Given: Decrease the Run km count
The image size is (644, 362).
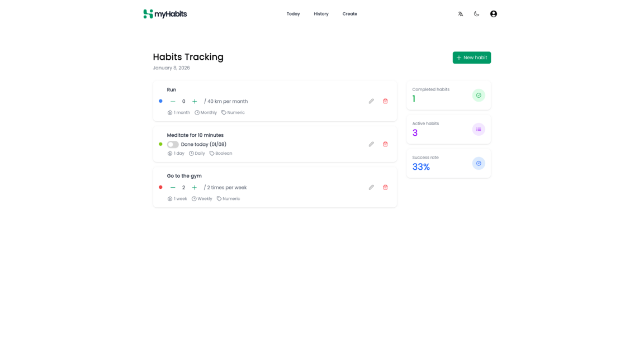Looking at the screenshot, I should tap(173, 101).
